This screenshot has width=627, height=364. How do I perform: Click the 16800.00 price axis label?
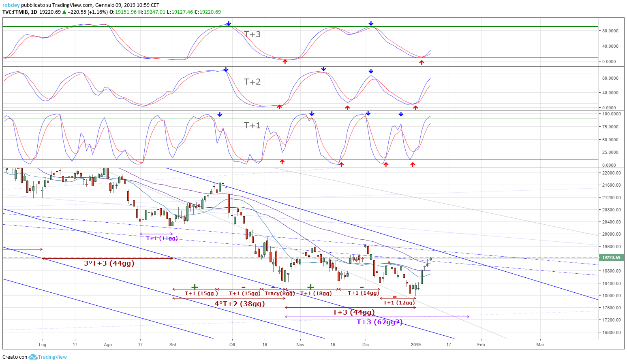tap(612, 332)
